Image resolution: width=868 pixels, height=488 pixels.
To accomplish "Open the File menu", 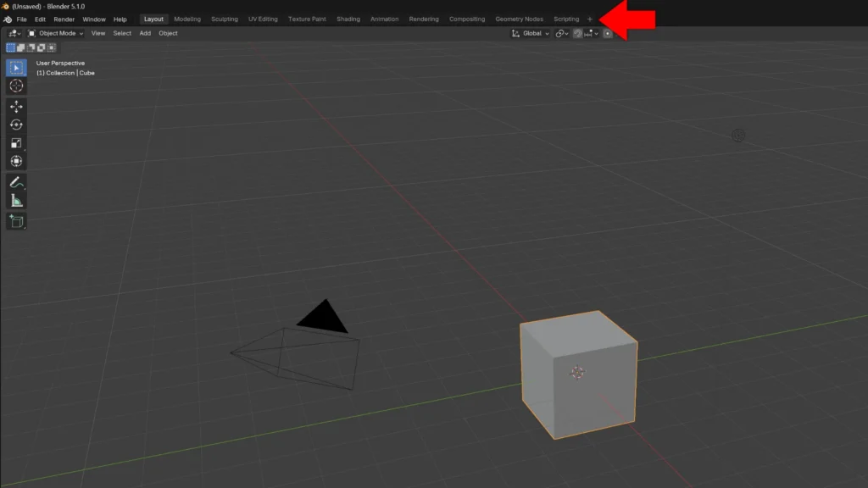I will coord(21,19).
